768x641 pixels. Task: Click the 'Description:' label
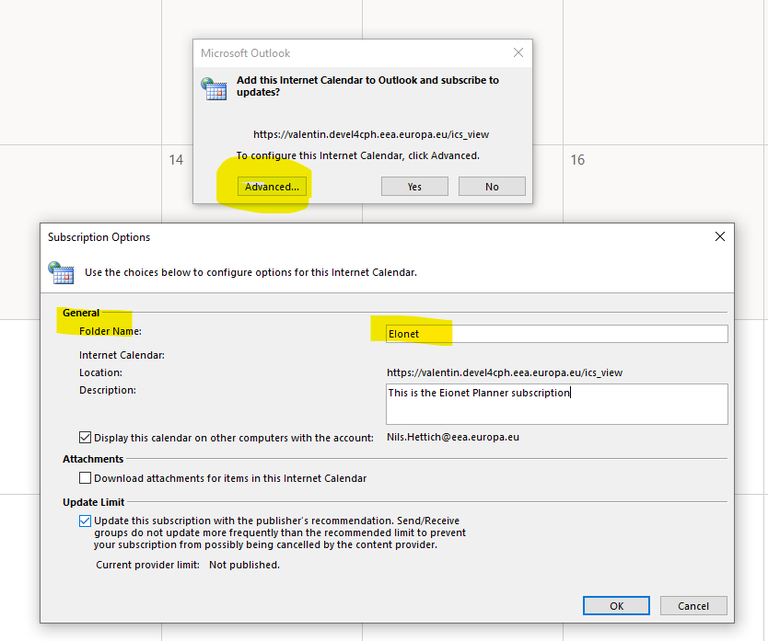[x=108, y=390]
